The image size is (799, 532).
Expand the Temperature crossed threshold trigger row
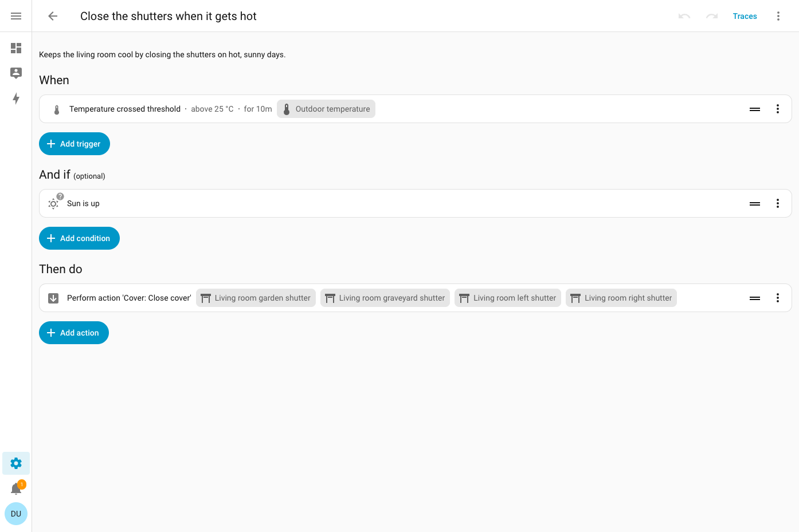[416, 109]
